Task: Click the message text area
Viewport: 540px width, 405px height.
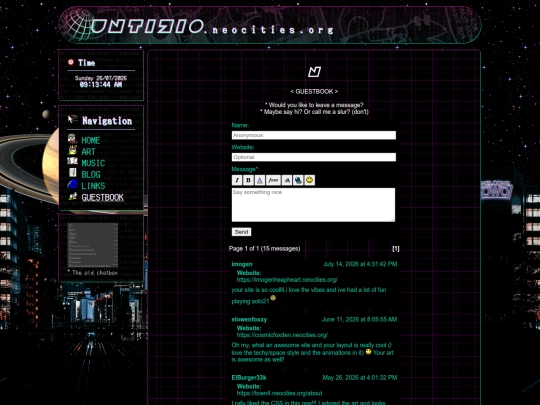Action: pyautogui.click(x=313, y=205)
